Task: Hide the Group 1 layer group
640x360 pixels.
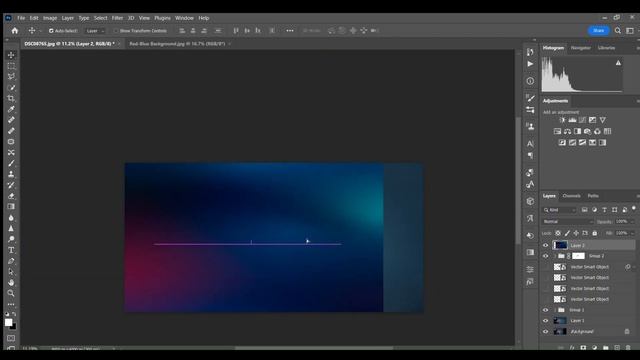Action: pyautogui.click(x=546, y=310)
